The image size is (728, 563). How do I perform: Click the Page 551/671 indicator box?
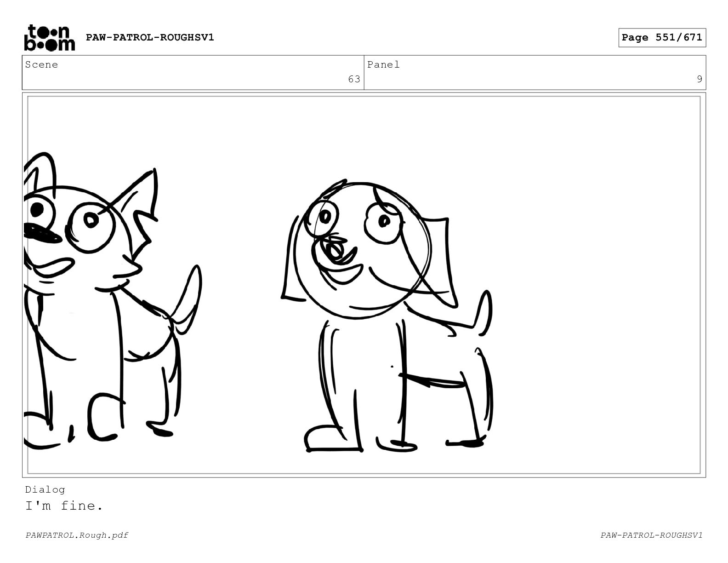(x=662, y=38)
